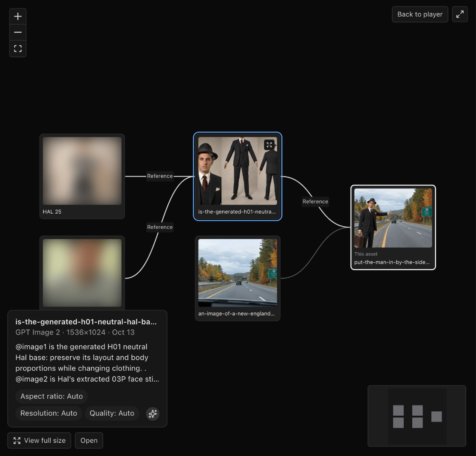Click the HAL 25 label
This screenshot has width=476, height=456.
pyautogui.click(x=52, y=211)
